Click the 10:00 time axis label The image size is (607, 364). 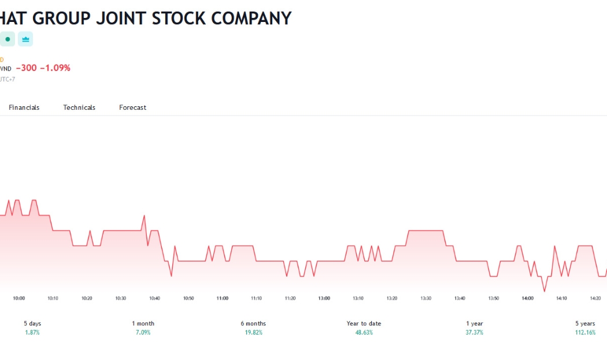point(19,298)
